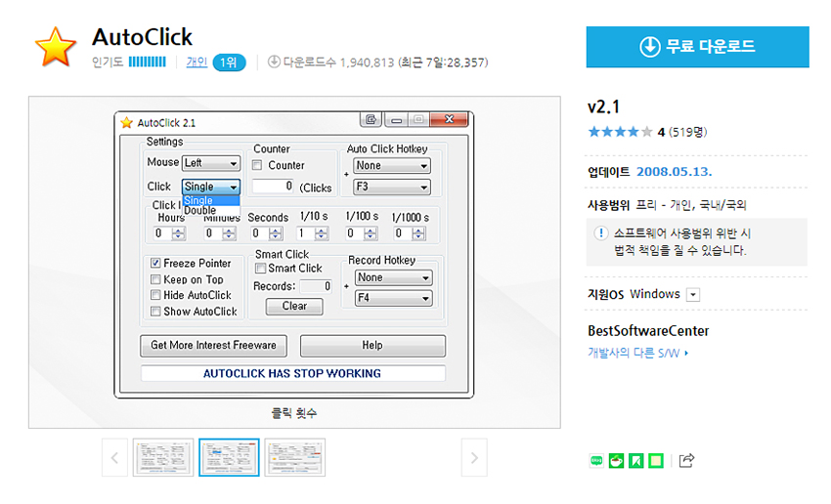Click the 클릭 횟수 screenshot caption
The image size is (831, 504).
point(294,413)
